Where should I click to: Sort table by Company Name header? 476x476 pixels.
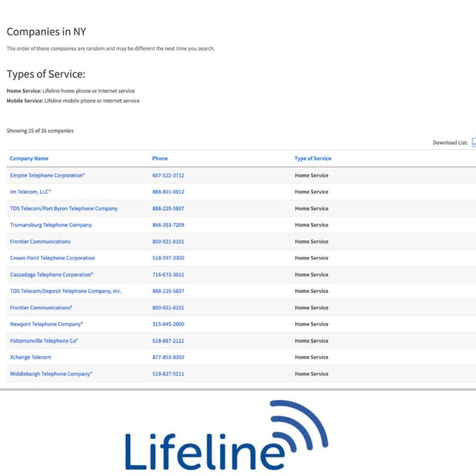click(29, 159)
